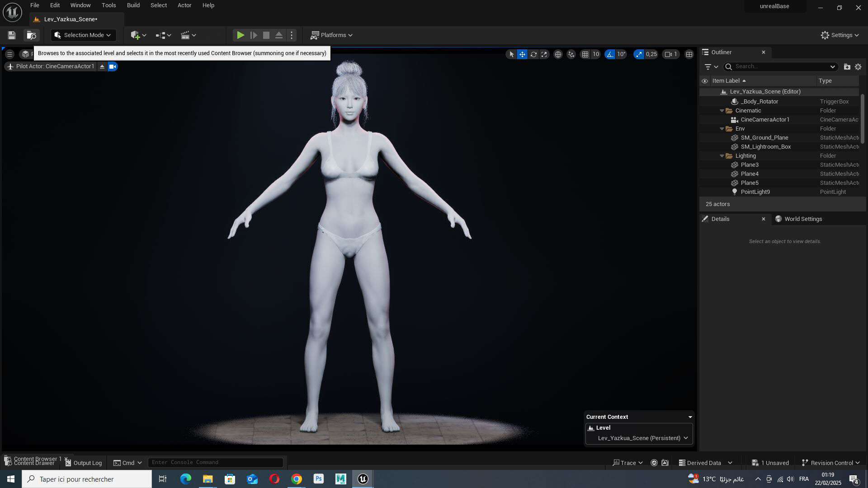Start Play in Editor with the green play button
The width and height of the screenshot is (868, 488).
(x=241, y=35)
